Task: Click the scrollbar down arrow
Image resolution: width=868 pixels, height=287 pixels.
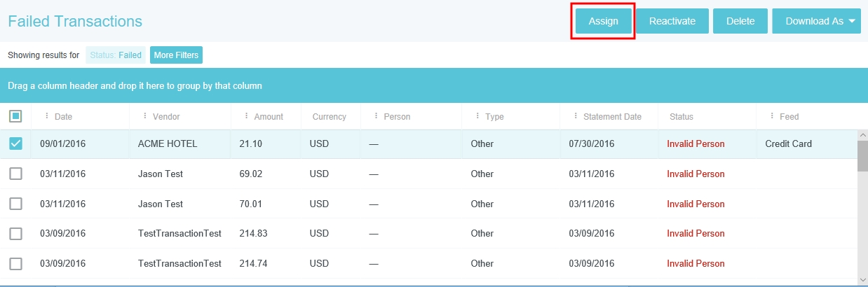Action: coord(862,280)
